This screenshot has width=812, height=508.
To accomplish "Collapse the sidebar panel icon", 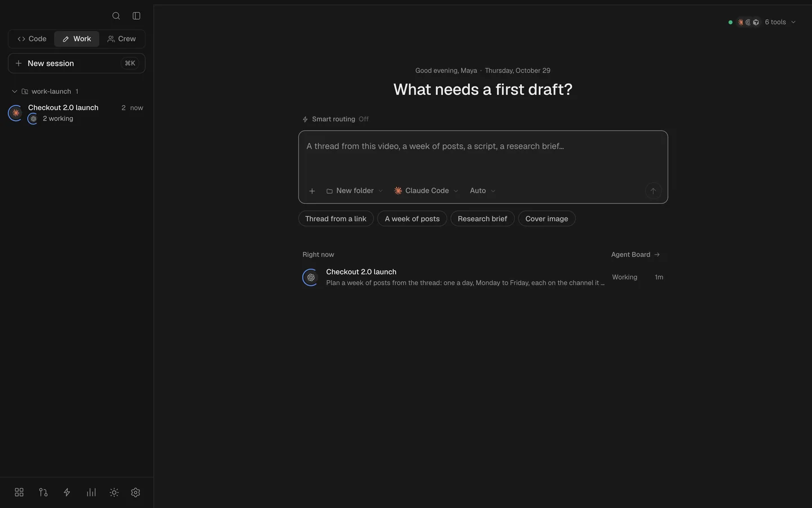I will (x=136, y=16).
